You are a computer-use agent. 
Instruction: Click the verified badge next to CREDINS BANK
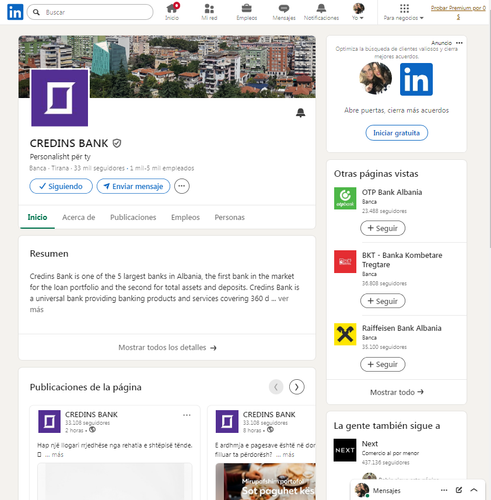click(117, 143)
